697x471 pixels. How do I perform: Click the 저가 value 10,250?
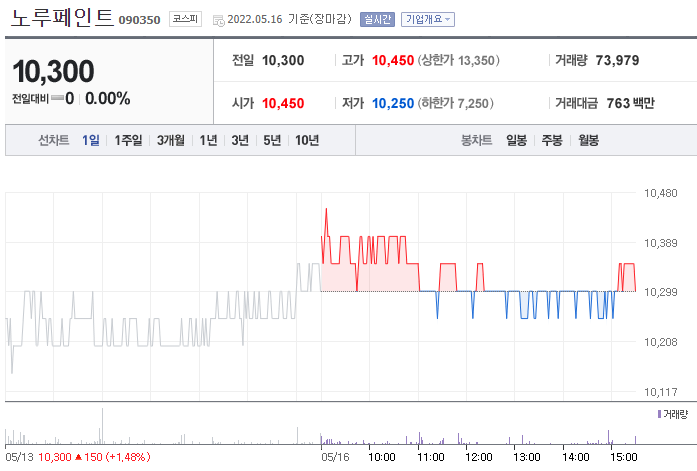(393, 104)
